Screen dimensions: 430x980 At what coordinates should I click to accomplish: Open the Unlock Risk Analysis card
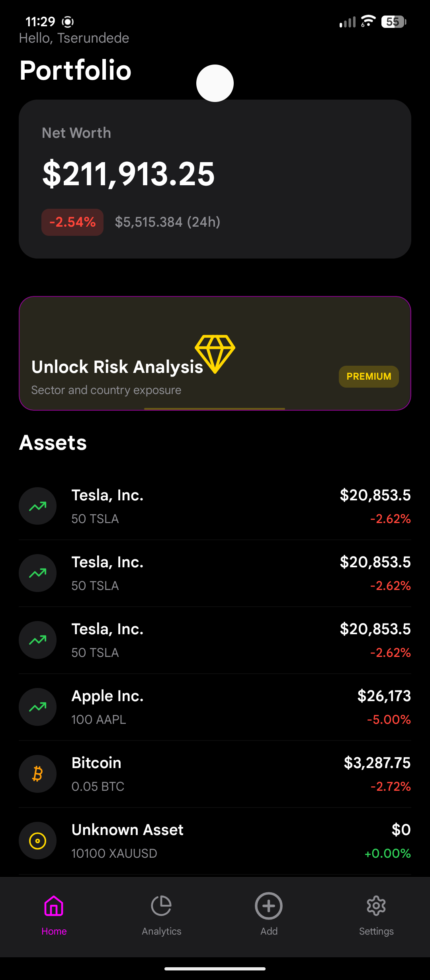click(x=215, y=353)
